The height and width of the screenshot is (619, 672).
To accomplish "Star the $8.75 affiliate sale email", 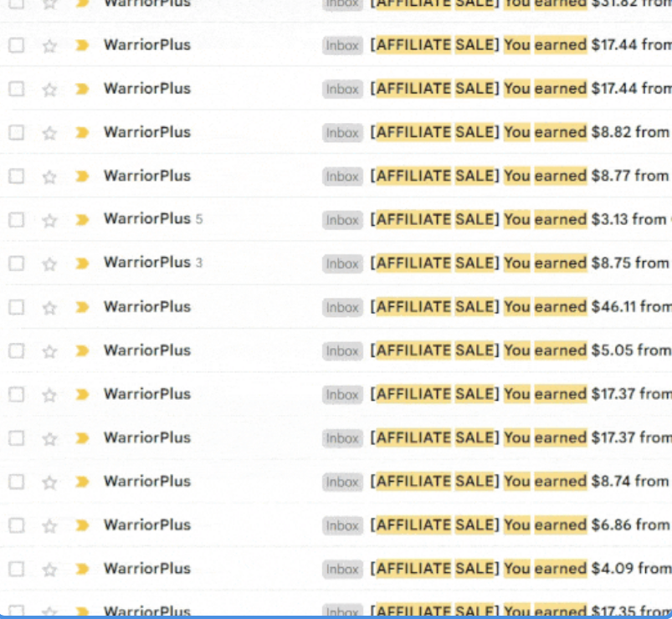I will [49, 264].
